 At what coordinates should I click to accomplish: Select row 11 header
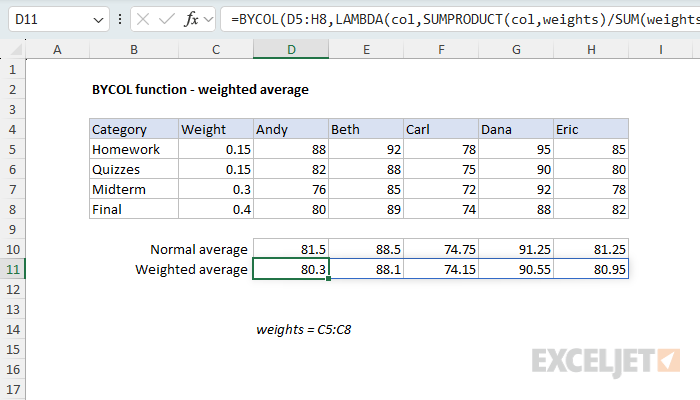coord(12,269)
